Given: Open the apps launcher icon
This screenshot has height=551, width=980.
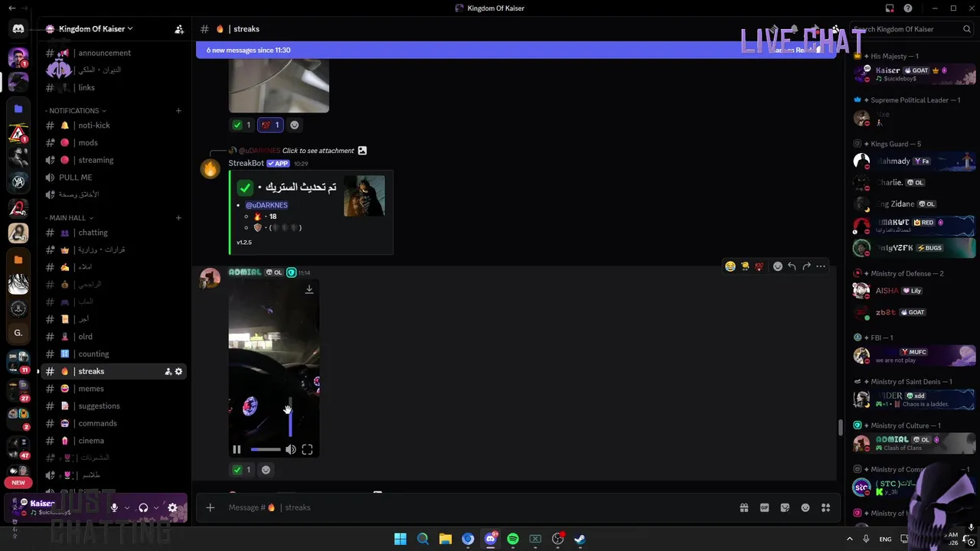Looking at the screenshot, I should click(826, 507).
